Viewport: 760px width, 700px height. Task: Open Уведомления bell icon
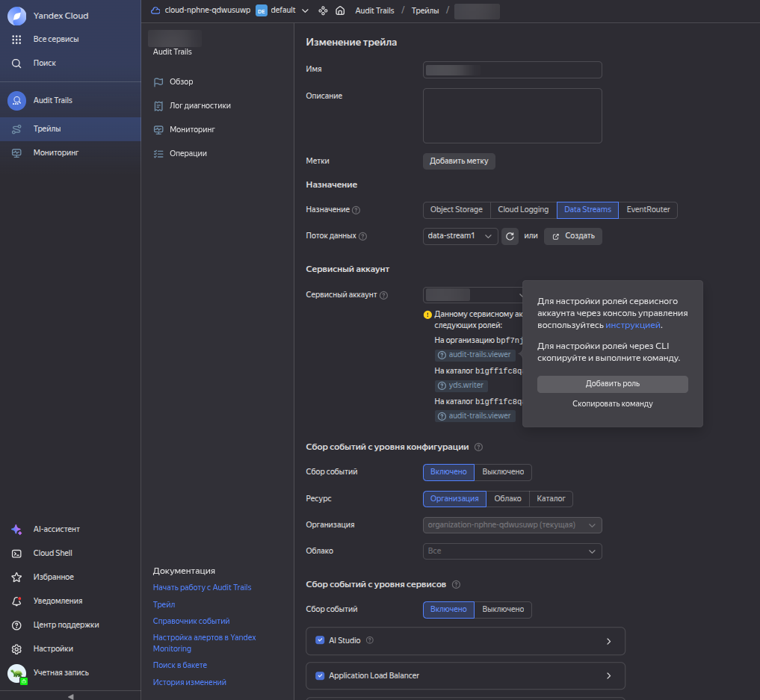(x=16, y=601)
